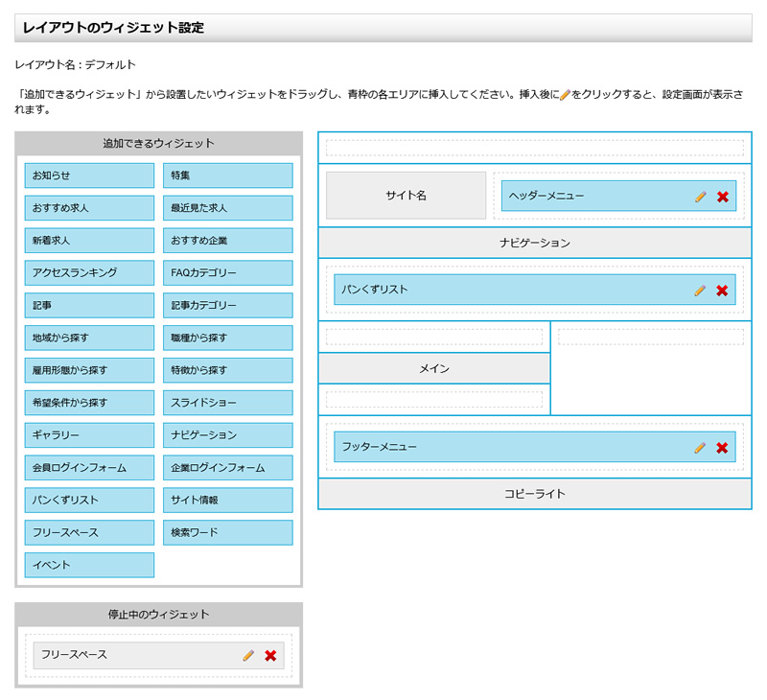Delete フッターメニュー widget via red X icon
The image size is (767, 700).
click(721, 446)
